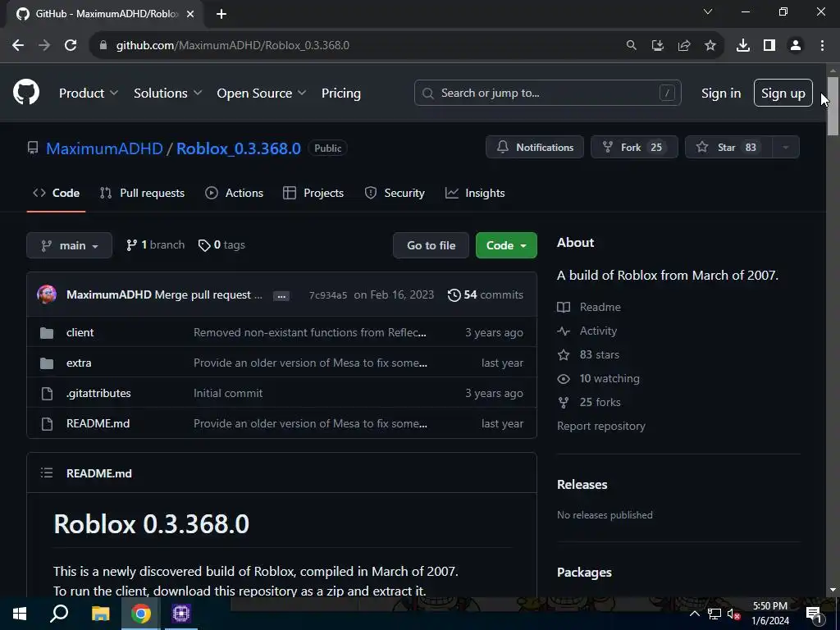View the 54 commits history
This screenshot has height=630, width=840.
pos(486,295)
